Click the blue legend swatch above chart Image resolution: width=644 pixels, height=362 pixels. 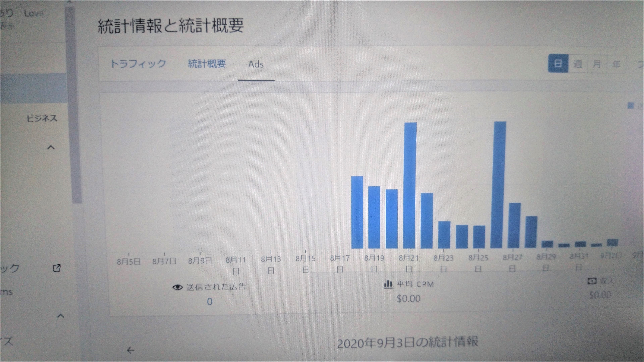(631, 106)
